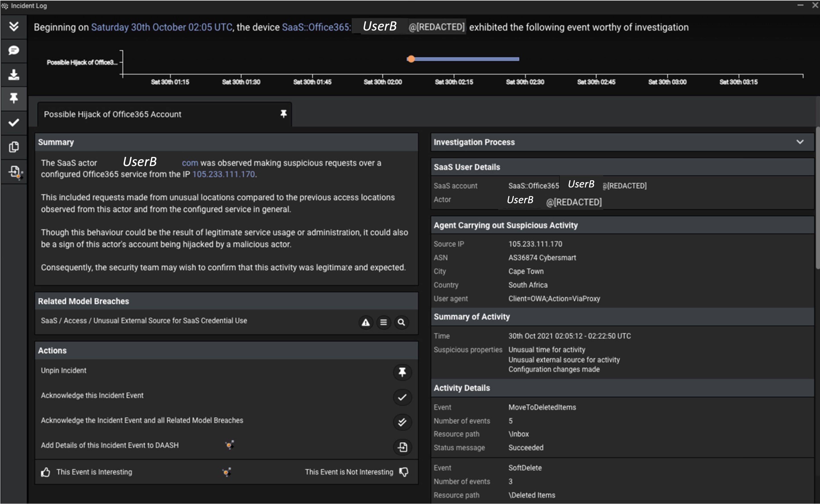Expand the Investigation Process chevron

[800, 142]
